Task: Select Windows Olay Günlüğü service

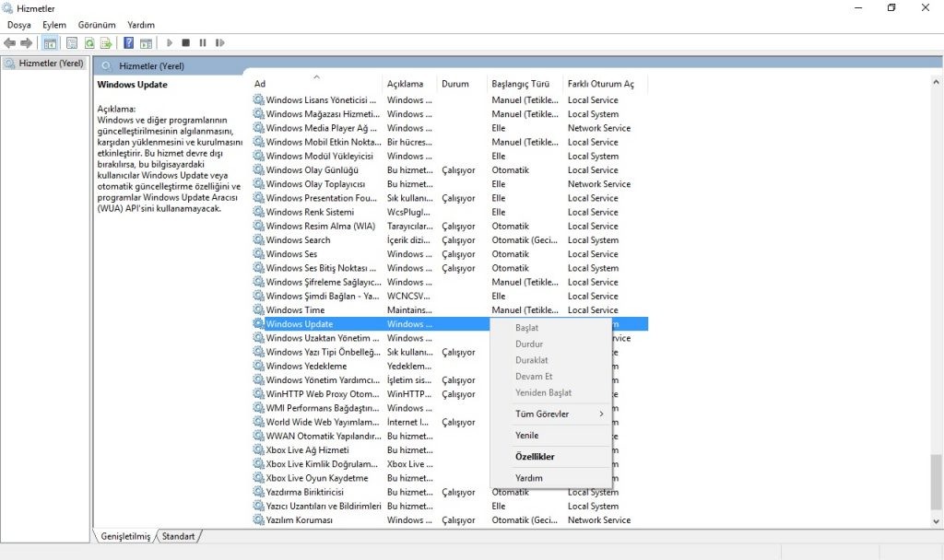Action: 450,169
